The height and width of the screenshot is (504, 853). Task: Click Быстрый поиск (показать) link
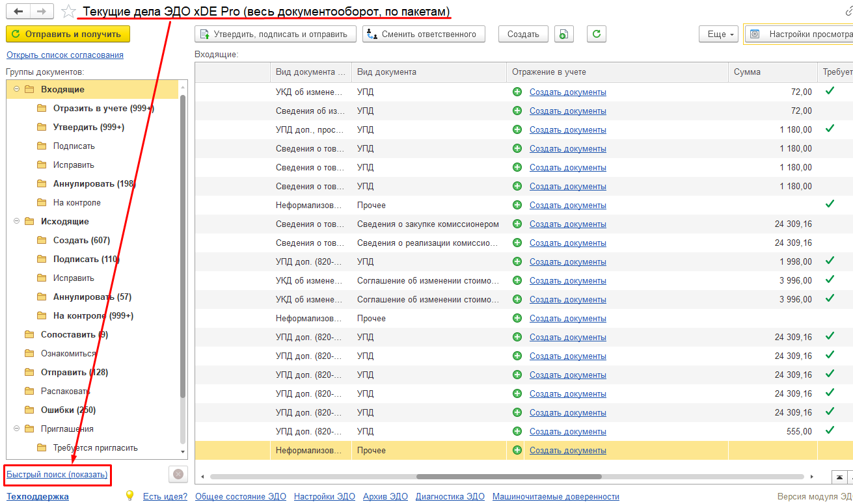click(57, 475)
